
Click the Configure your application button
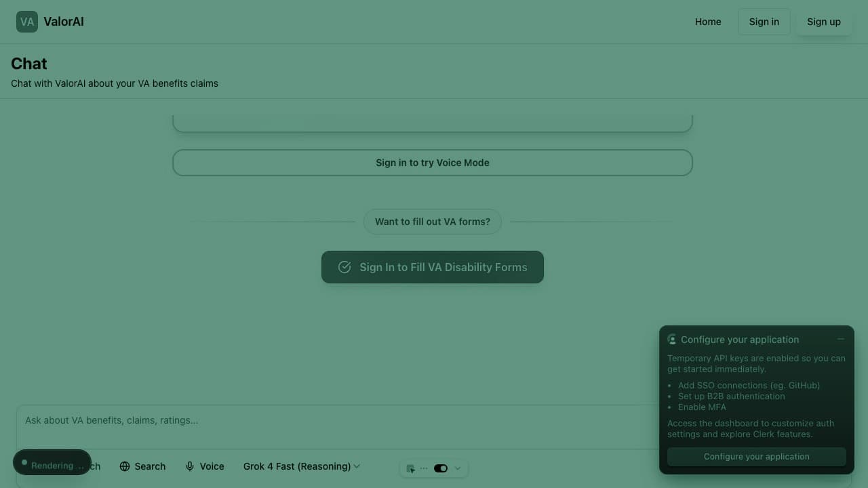(x=756, y=456)
